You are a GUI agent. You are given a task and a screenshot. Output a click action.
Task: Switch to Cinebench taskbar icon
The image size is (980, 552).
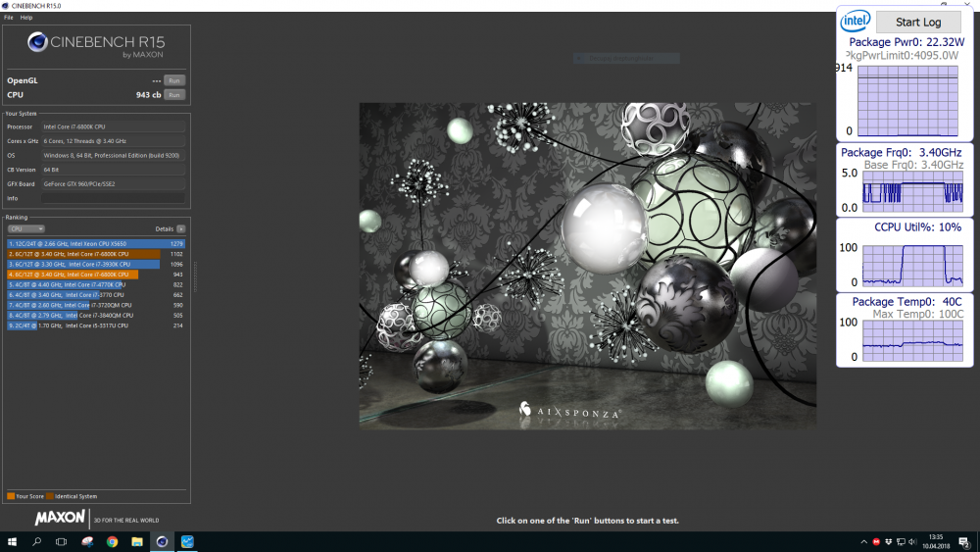point(162,542)
